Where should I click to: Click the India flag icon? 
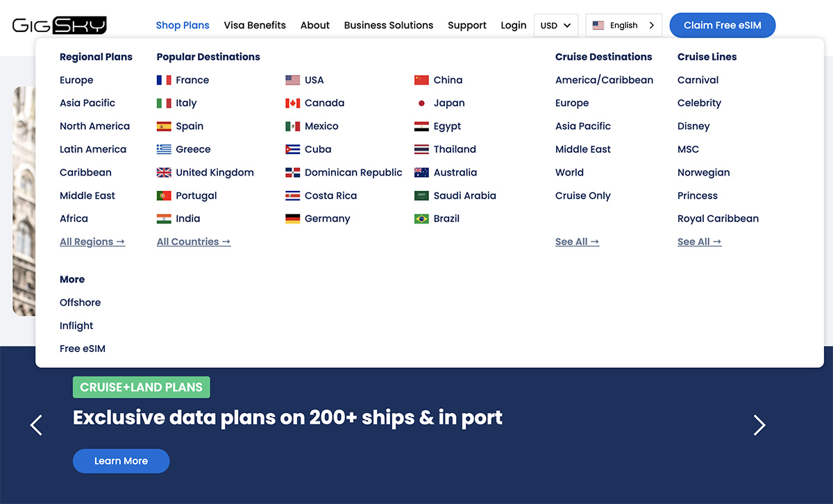[x=164, y=219]
